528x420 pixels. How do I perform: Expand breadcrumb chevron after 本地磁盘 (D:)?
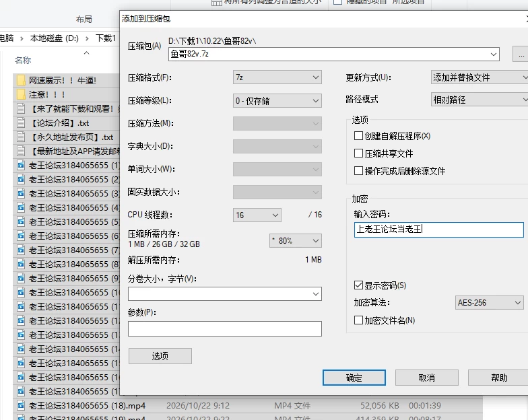[x=87, y=38]
